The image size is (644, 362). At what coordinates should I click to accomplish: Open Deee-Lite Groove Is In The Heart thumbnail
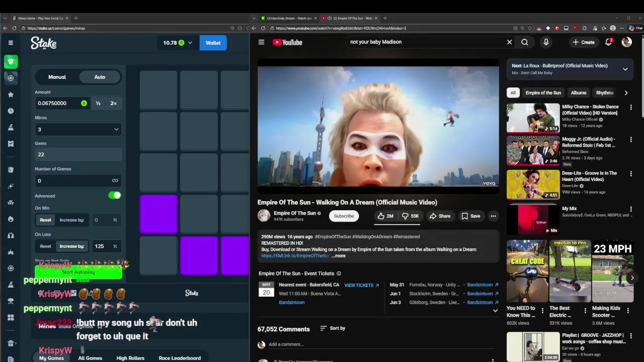[533, 185]
